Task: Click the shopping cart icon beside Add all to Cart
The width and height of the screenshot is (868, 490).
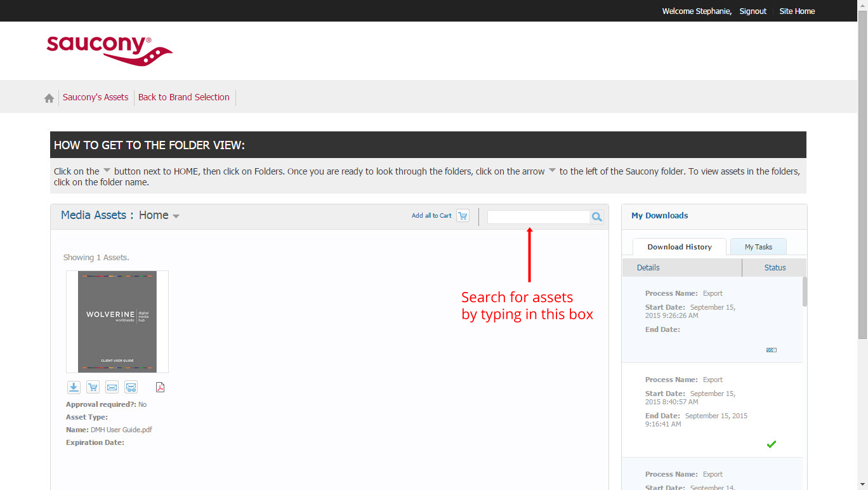Action: click(463, 216)
